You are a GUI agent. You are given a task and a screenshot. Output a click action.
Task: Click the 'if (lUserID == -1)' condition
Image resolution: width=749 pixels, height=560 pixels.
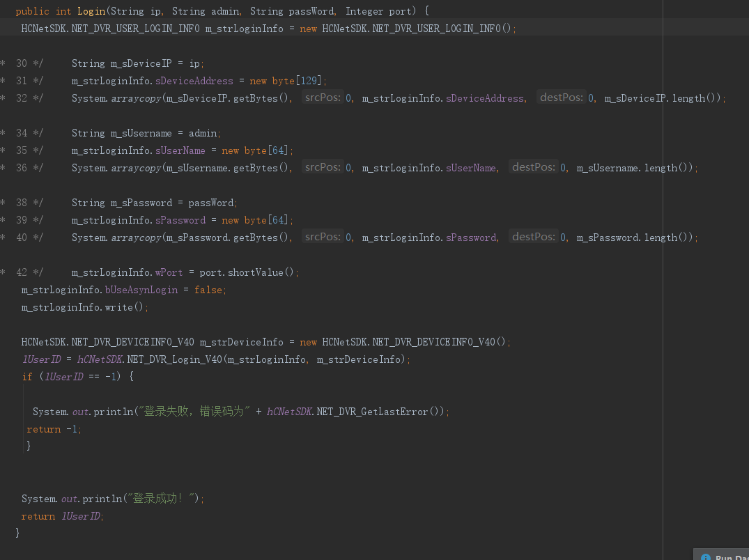tap(71, 377)
